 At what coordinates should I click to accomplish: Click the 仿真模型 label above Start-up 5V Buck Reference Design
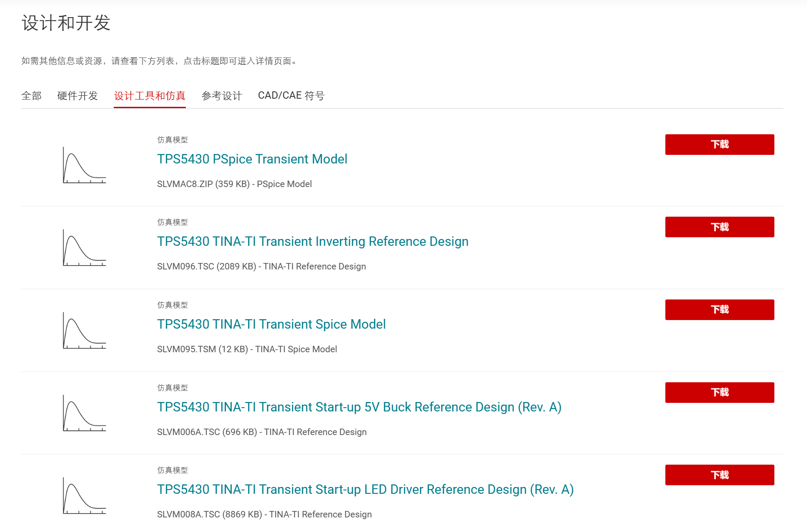tap(173, 388)
